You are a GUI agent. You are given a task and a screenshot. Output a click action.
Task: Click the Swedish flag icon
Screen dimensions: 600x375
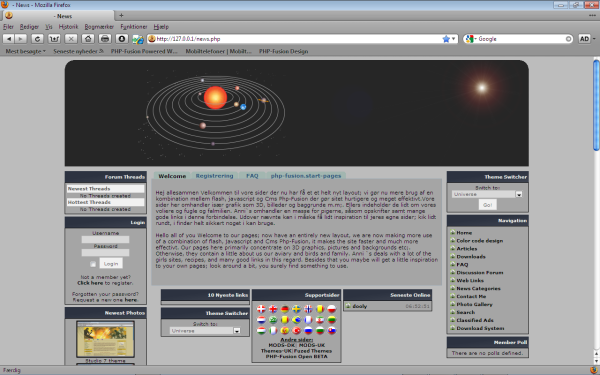[x=296, y=309]
